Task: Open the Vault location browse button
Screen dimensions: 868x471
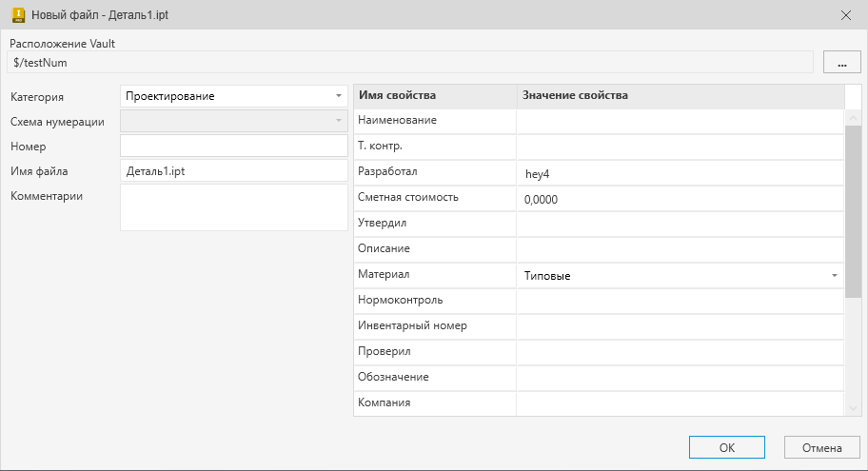Action: coord(841,63)
